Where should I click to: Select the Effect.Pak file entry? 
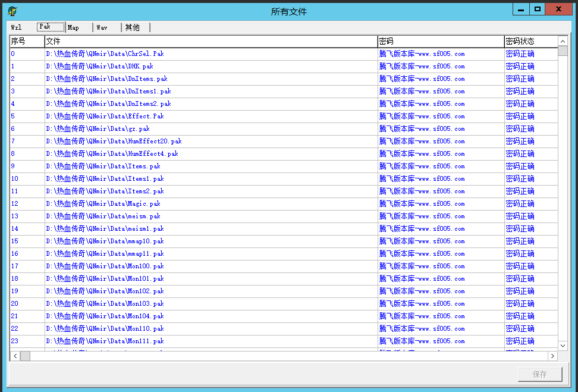tap(105, 116)
